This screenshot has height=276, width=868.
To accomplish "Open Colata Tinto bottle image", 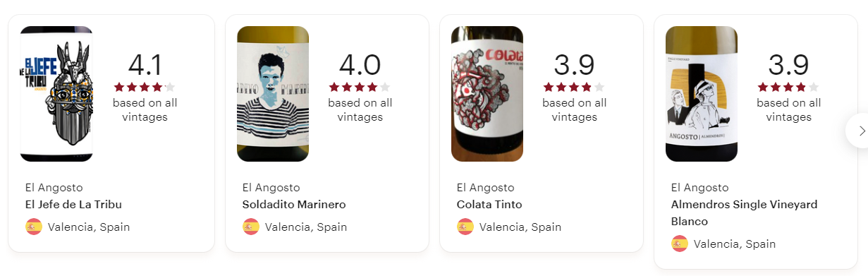I will click(487, 94).
